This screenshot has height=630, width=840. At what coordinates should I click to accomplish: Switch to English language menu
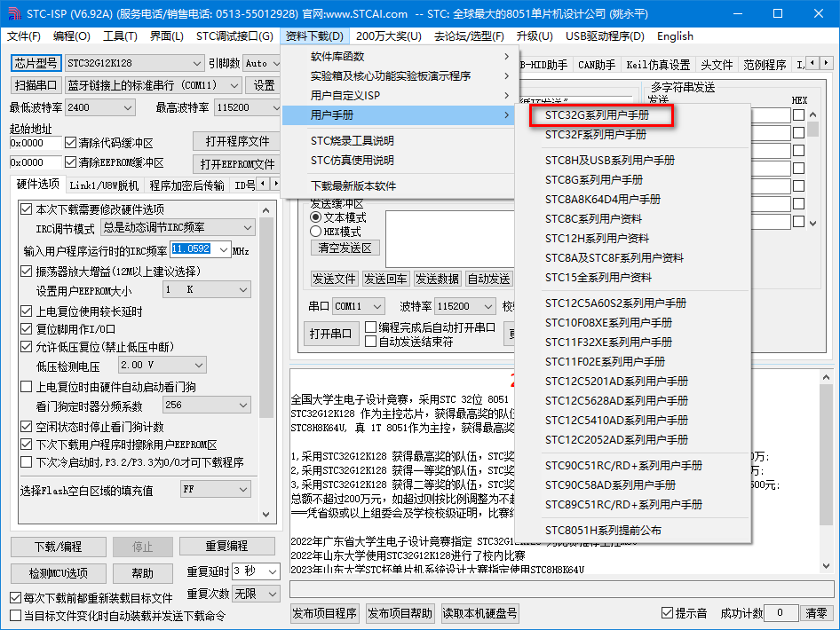(x=675, y=35)
